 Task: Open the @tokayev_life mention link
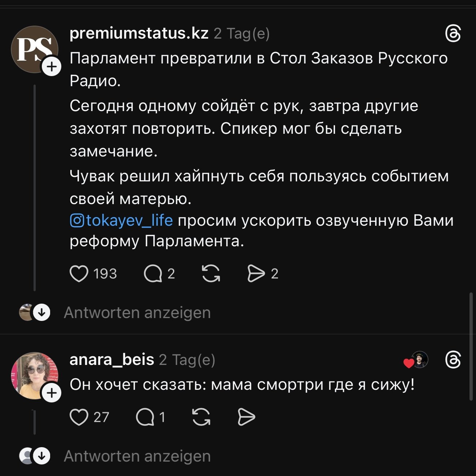122,220
